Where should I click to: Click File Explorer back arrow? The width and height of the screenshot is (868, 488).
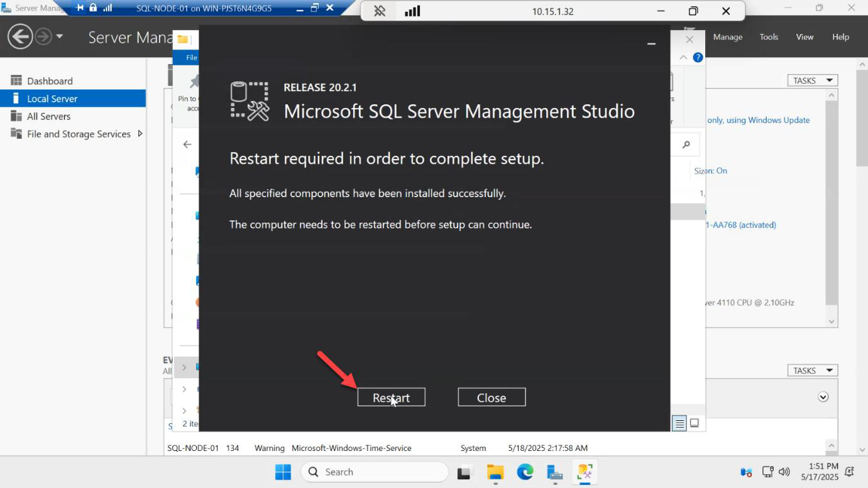[187, 144]
